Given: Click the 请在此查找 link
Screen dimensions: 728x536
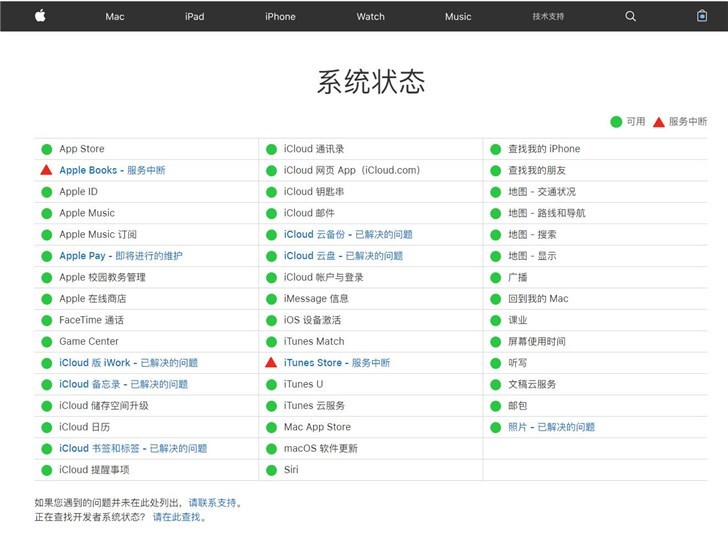Looking at the screenshot, I should click(x=176, y=517).
